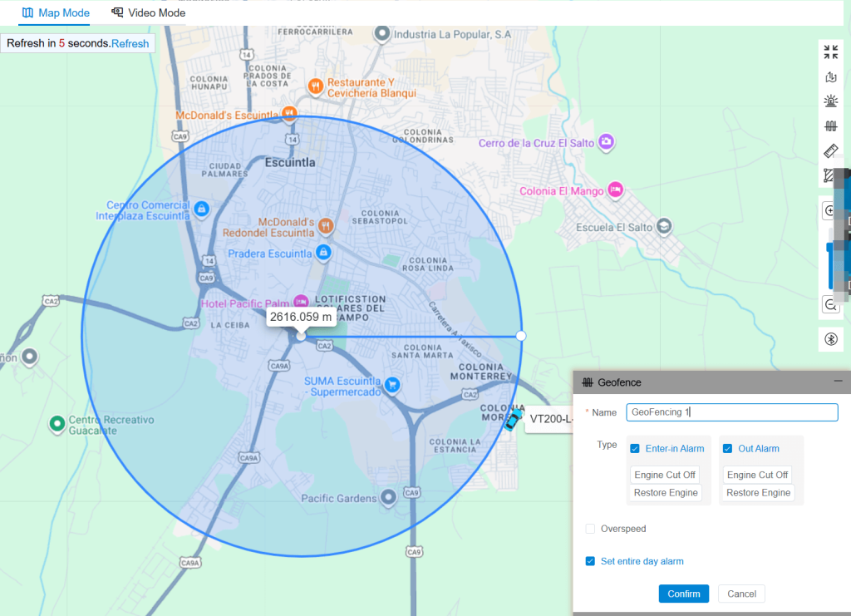Disable the Out Alarm checkbox

tap(729, 448)
